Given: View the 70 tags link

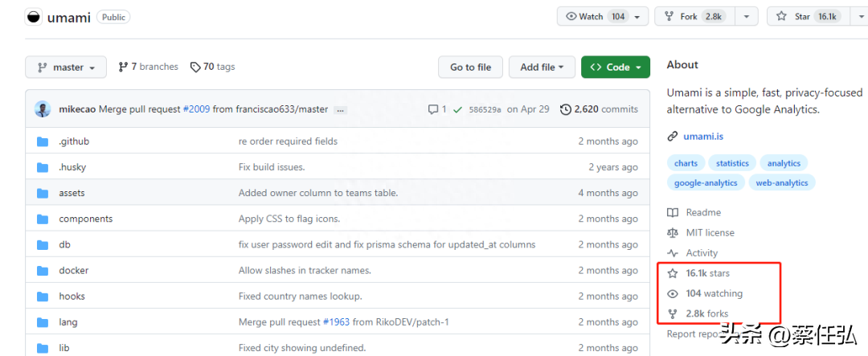Looking at the screenshot, I should click(x=212, y=67).
